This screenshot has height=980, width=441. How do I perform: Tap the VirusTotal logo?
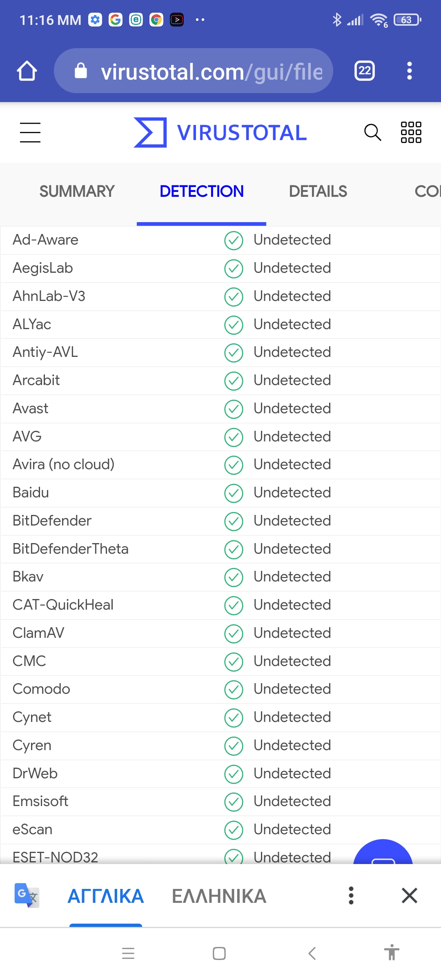[x=220, y=133]
